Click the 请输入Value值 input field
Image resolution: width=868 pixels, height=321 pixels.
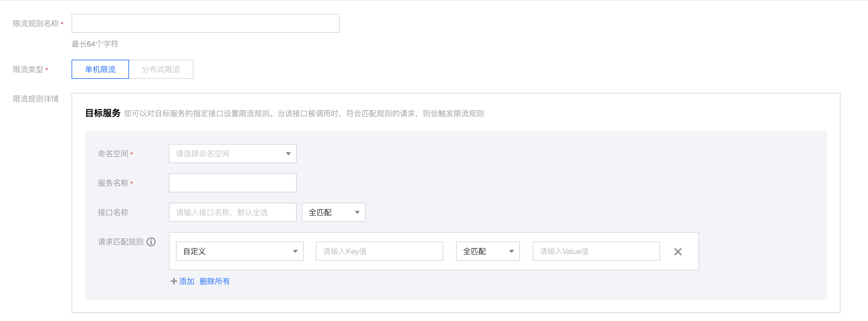[596, 251]
